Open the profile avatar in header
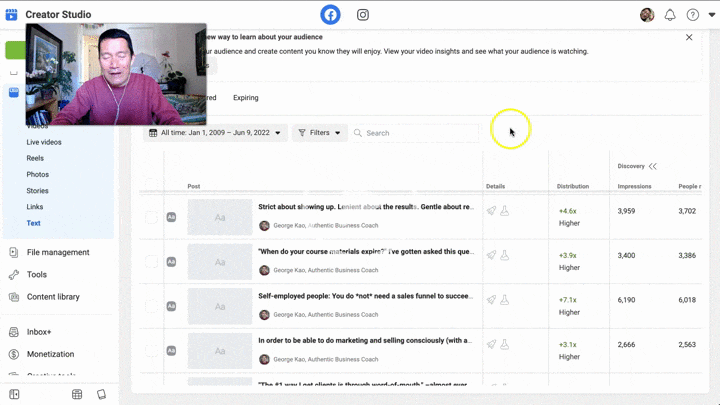 (x=647, y=15)
